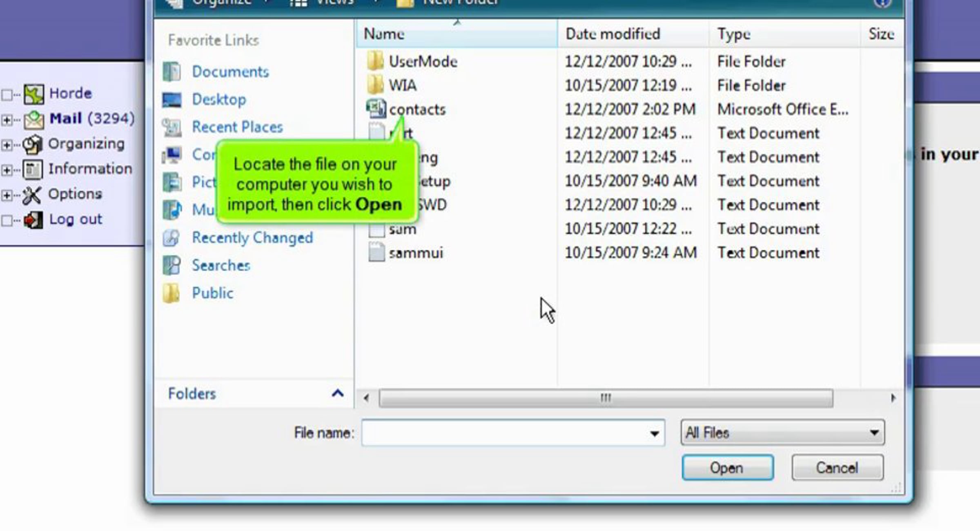This screenshot has height=531, width=980.
Task: Open the UserMode folder icon
Action: (375, 61)
